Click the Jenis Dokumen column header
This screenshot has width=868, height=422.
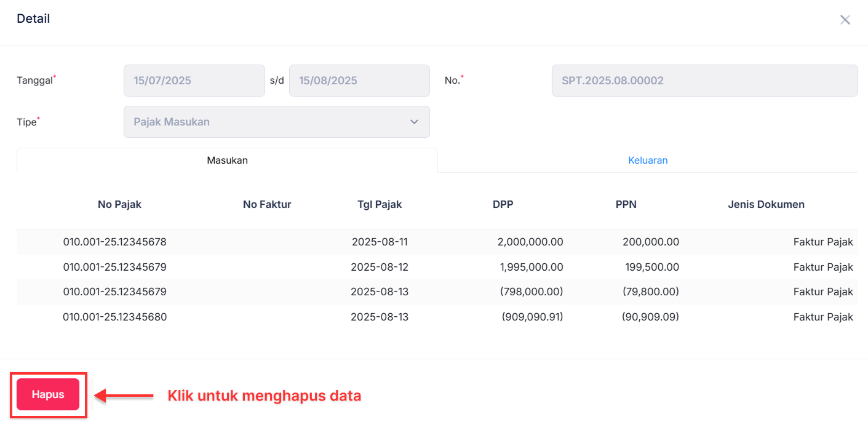click(x=766, y=204)
